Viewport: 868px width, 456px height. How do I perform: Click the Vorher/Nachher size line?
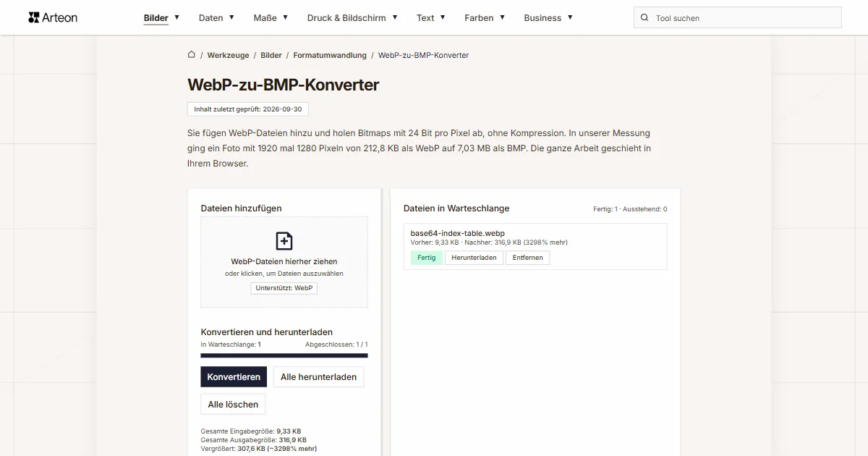pyautogui.click(x=489, y=242)
